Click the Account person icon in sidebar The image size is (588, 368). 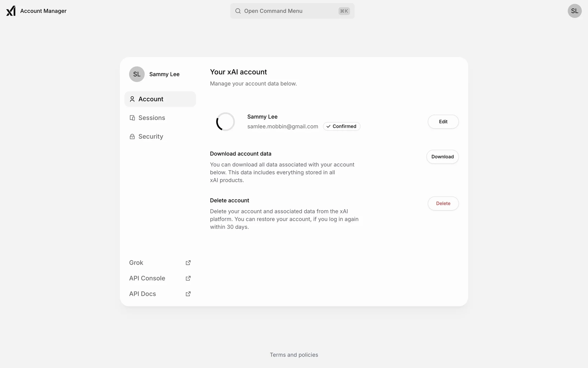pos(132,99)
